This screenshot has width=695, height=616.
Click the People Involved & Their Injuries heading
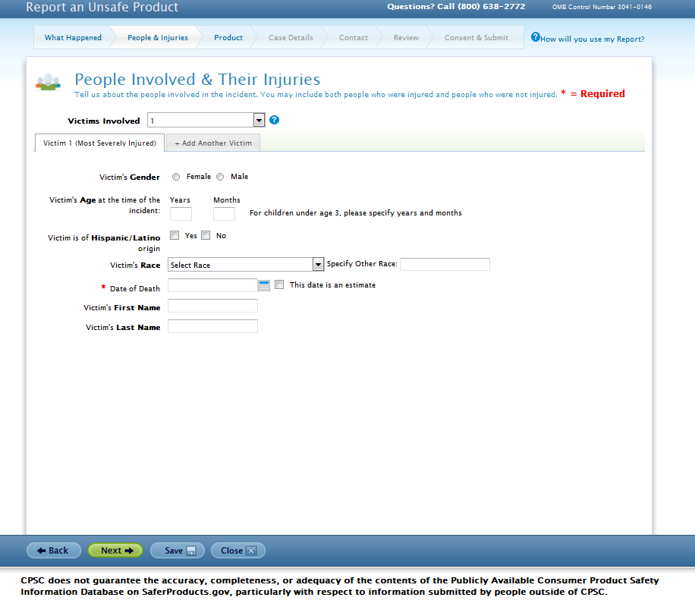point(197,80)
